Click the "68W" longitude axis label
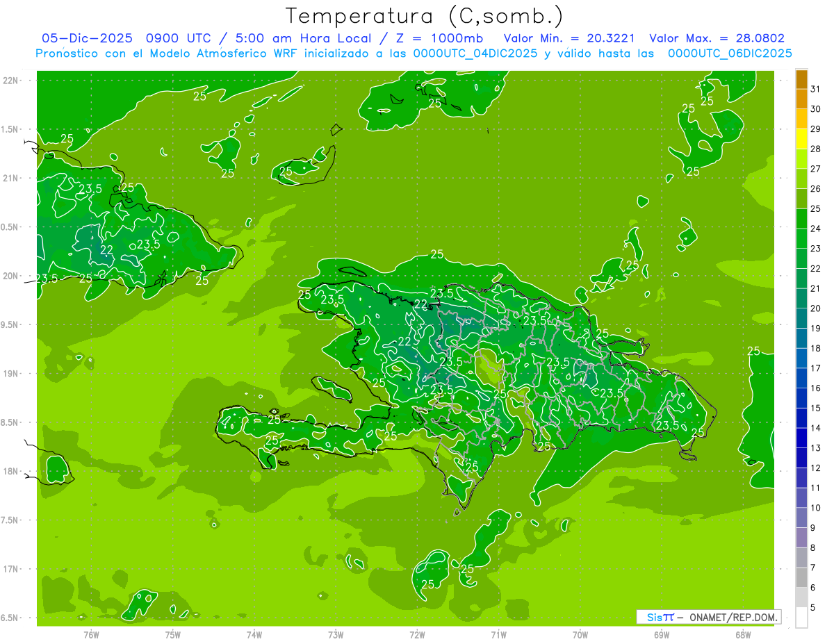834x644 pixels. [743, 635]
